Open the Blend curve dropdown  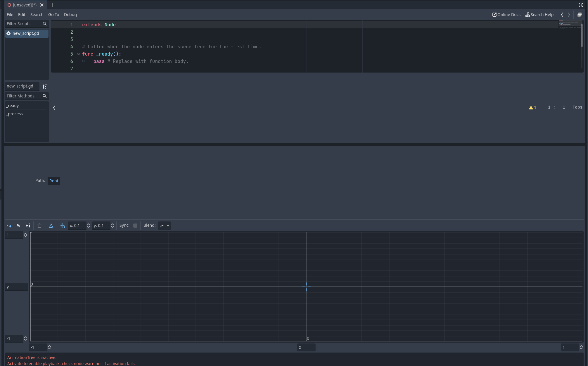point(164,225)
